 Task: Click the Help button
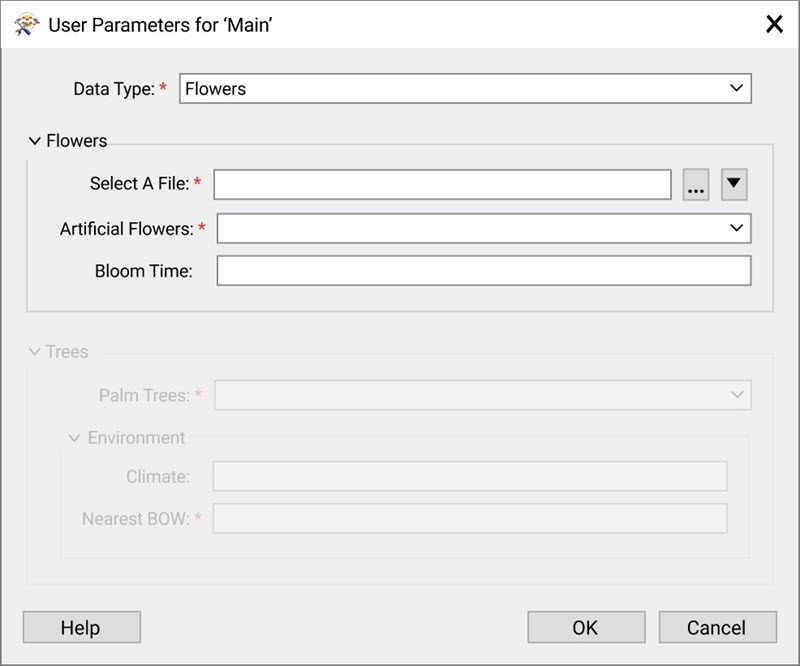pyautogui.click(x=82, y=627)
